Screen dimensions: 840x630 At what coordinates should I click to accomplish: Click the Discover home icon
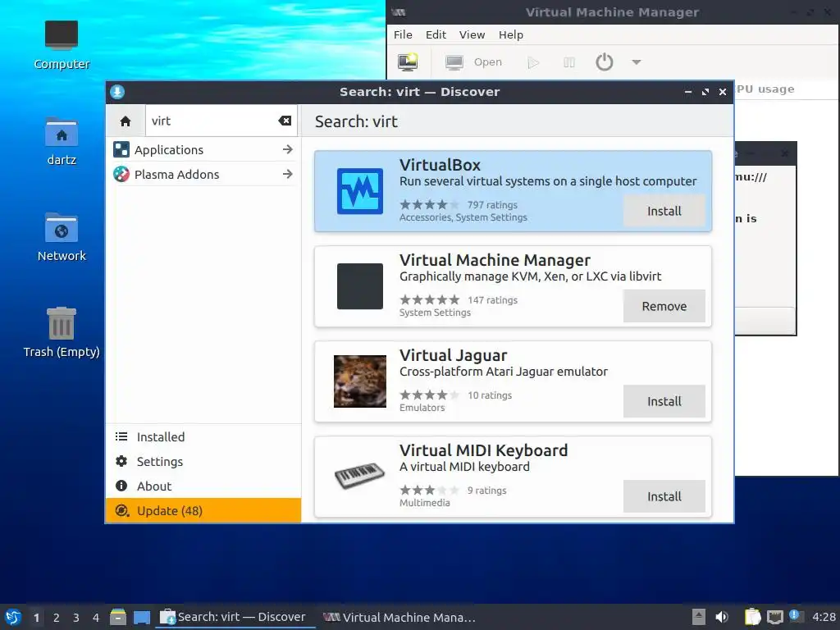point(126,121)
